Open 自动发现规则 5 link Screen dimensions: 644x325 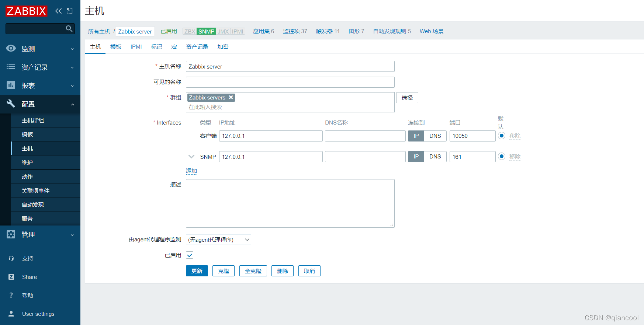click(x=392, y=31)
